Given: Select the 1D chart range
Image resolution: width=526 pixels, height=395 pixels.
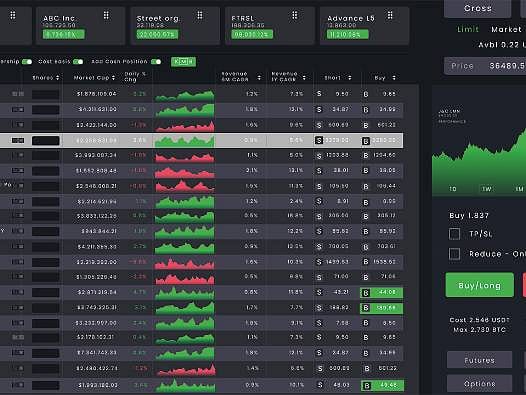Looking at the screenshot, I should (453, 189).
